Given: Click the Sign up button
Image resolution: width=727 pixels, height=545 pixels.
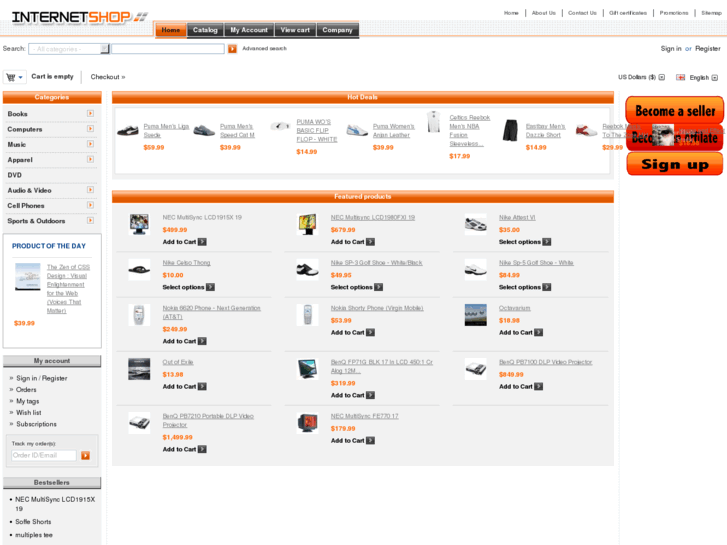Looking at the screenshot, I should [675, 164].
